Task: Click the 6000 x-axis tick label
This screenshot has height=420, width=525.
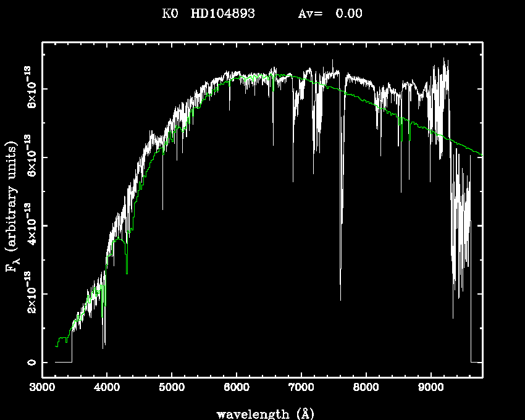Action: coord(237,388)
